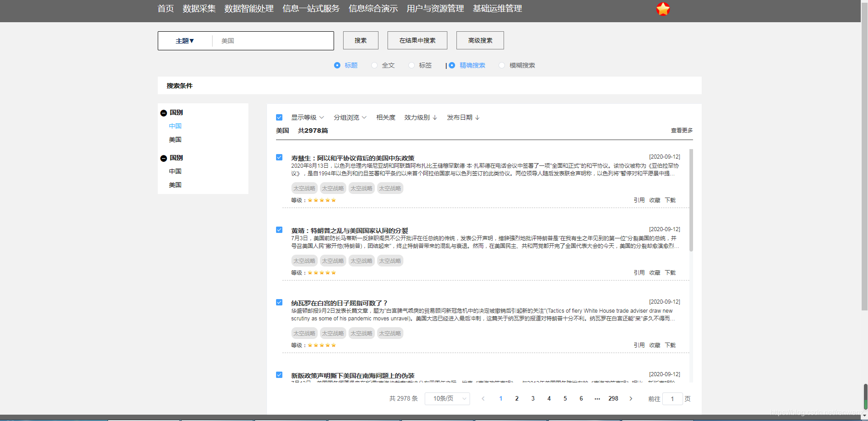Open the 主题 search type dropdown
This screenshot has width=868, height=421.
click(185, 41)
